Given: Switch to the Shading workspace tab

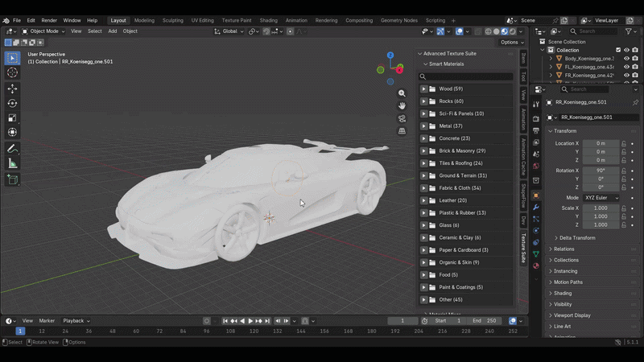Looking at the screenshot, I should [269, 21].
